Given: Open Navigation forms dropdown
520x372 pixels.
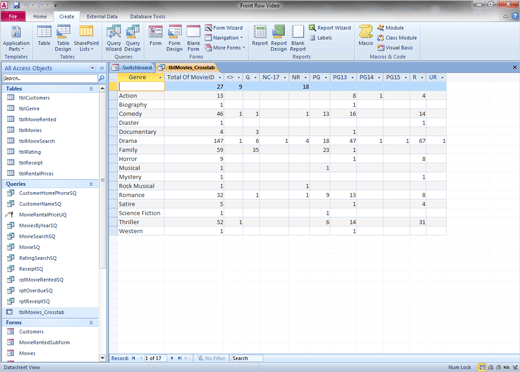Looking at the screenshot, I should pos(224,38).
